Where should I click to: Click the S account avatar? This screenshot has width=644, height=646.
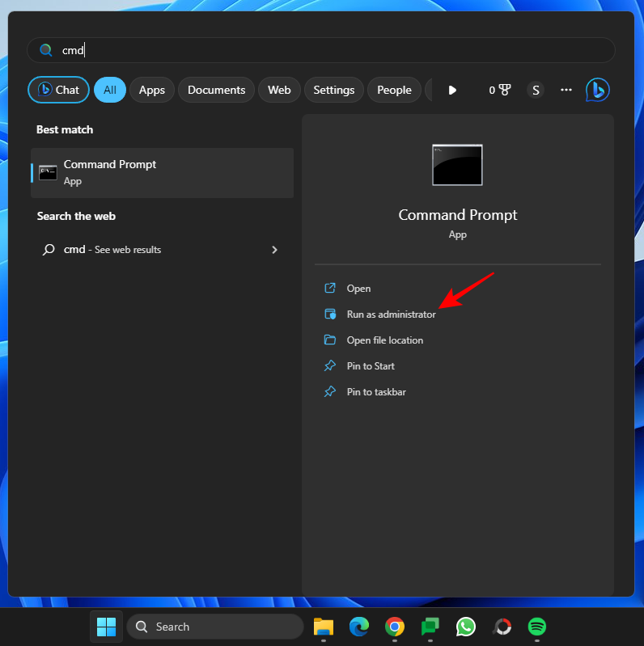pos(535,90)
